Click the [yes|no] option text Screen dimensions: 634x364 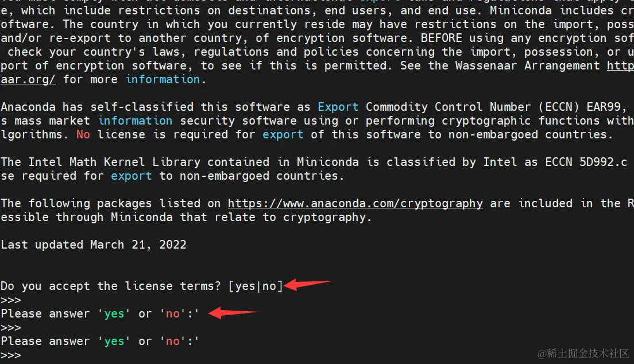pos(256,286)
